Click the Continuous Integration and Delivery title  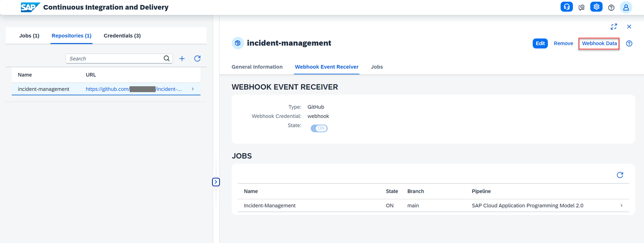tap(106, 7)
